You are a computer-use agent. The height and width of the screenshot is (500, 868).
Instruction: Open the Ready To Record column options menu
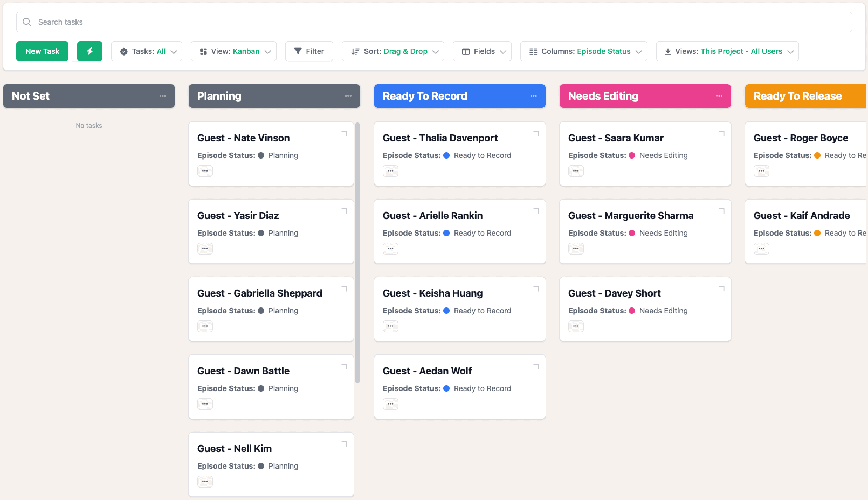(533, 96)
